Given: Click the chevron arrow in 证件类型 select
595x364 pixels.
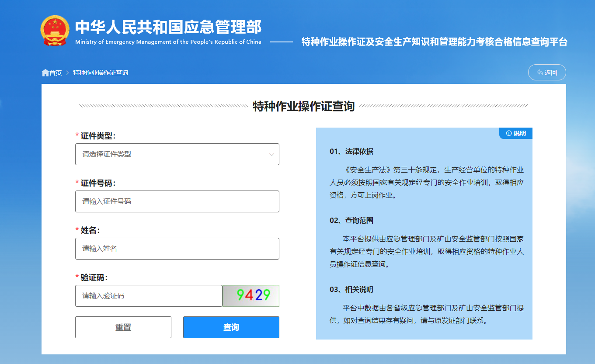Looking at the screenshot, I should coord(271,154).
